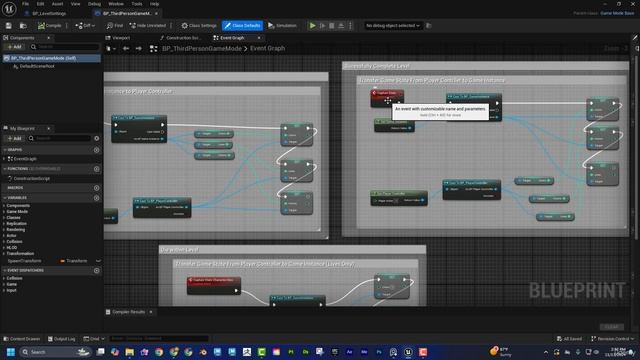Click the Unreal Engine taskbar icon

point(408,352)
